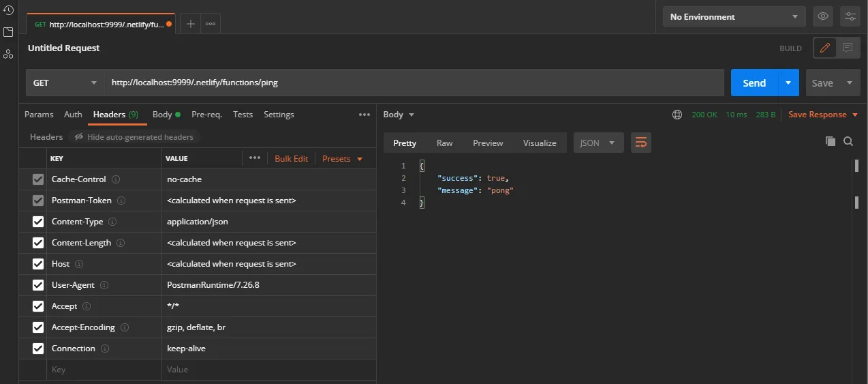Select the Pretty response view
Image resolution: width=868 pixels, height=384 pixels.
click(x=405, y=143)
